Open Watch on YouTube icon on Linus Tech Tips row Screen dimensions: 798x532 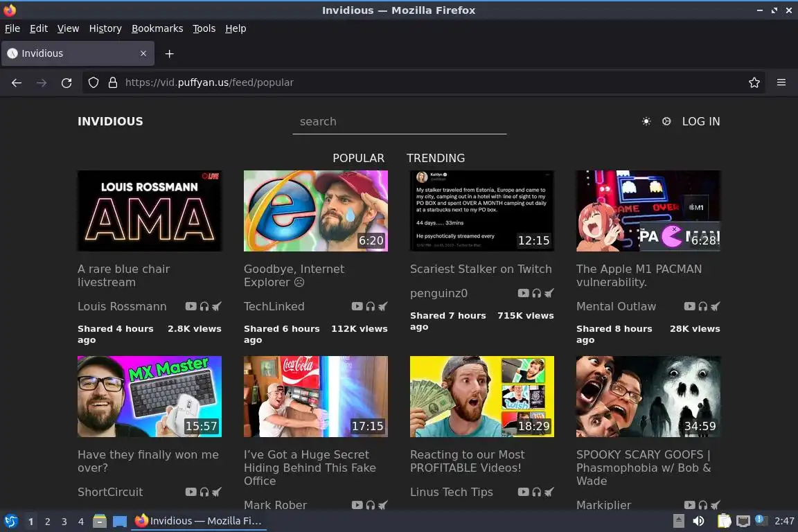click(x=523, y=492)
